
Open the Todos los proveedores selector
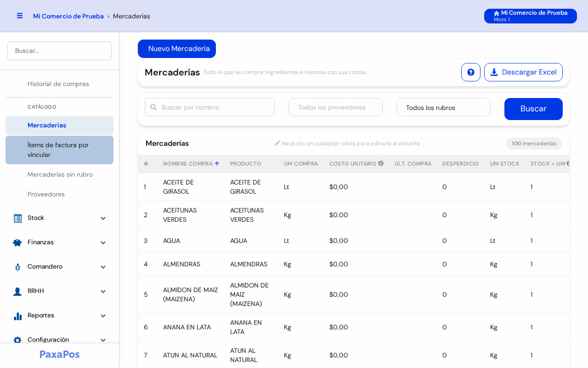pos(335,107)
